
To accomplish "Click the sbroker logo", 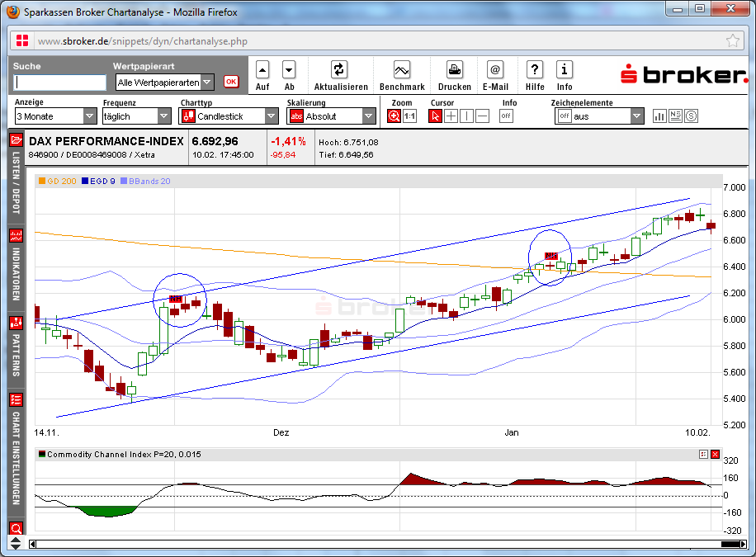I will pos(683,74).
